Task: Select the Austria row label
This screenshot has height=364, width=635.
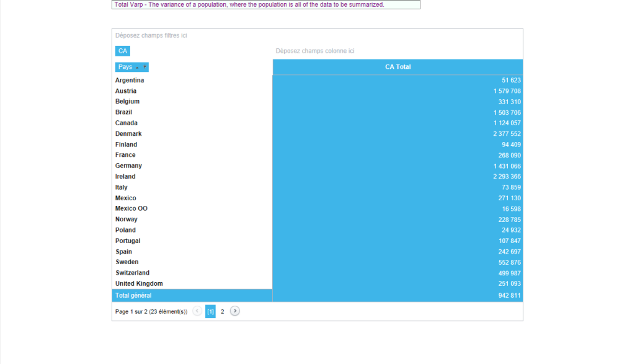Action: tap(126, 91)
